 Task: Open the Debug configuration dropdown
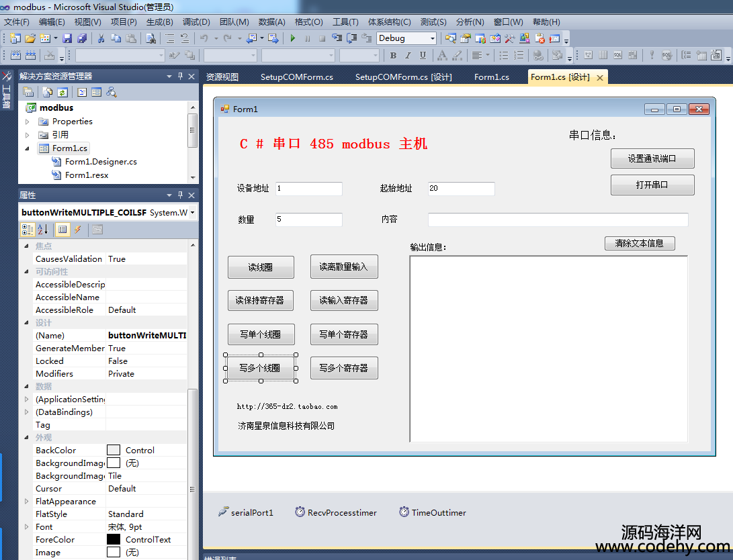[x=432, y=38]
